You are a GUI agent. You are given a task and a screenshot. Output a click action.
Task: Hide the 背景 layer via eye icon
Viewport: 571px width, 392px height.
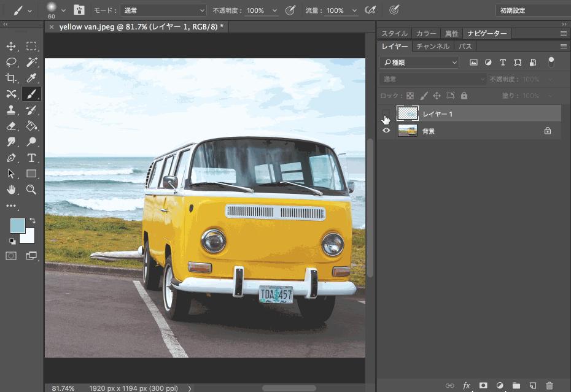pos(386,131)
